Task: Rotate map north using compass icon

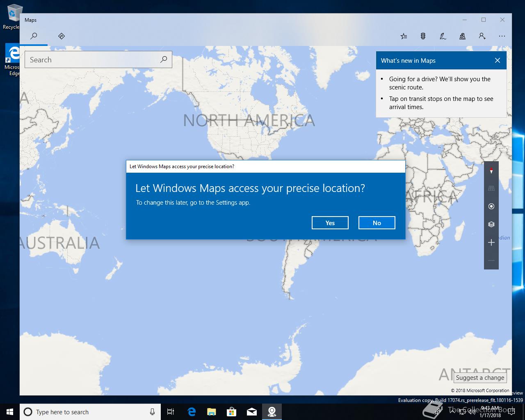Action: click(491, 170)
